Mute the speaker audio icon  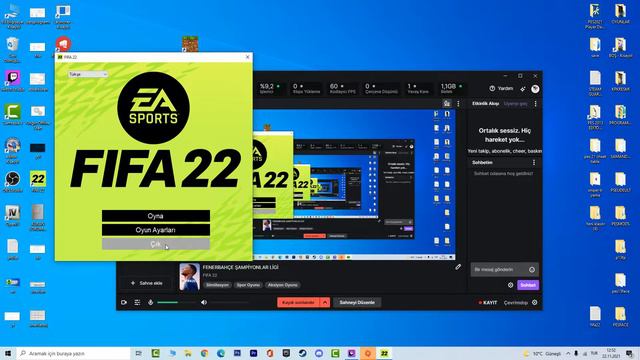click(x=204, y=302)
